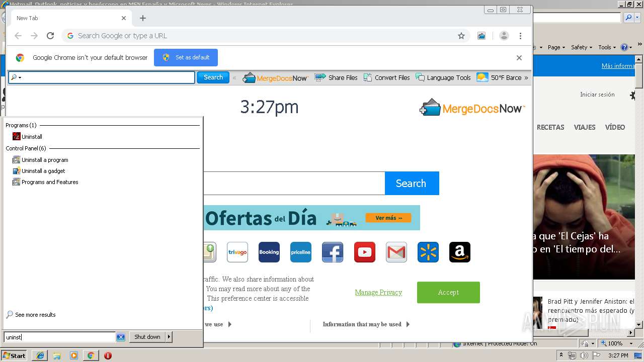Click the large MergeDocsNow page logo

coord(472,108)
